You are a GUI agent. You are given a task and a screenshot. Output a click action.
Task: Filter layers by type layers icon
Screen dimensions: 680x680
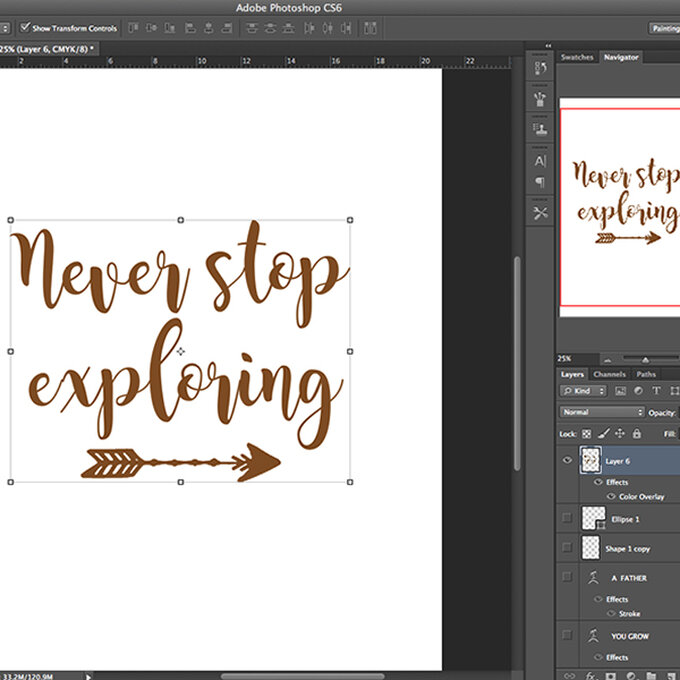tap(656, 390)
